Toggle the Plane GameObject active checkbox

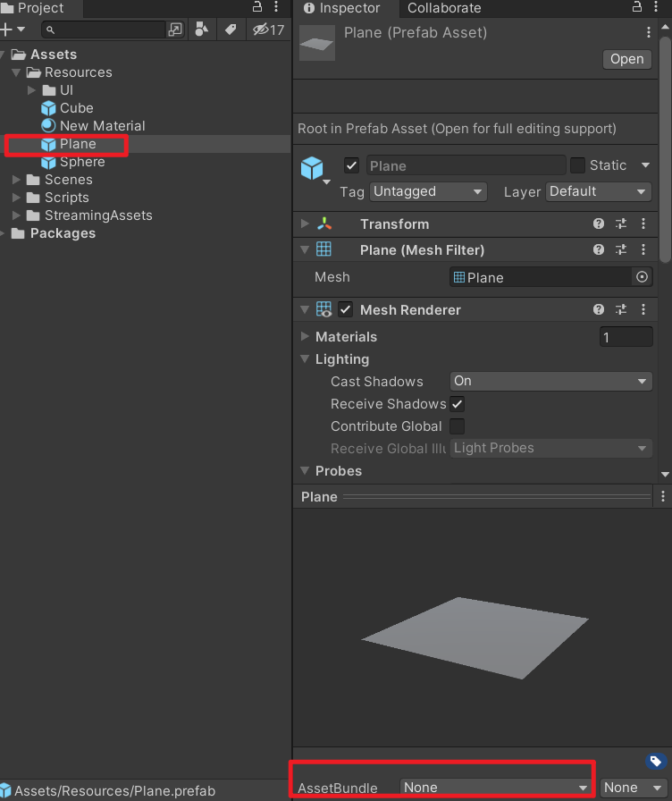351,165
